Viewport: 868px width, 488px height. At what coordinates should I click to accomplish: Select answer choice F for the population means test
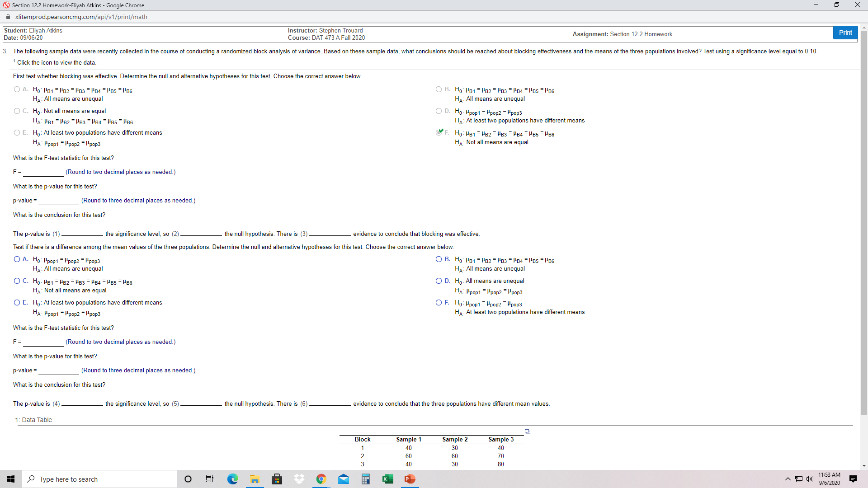tap(439, 303)
